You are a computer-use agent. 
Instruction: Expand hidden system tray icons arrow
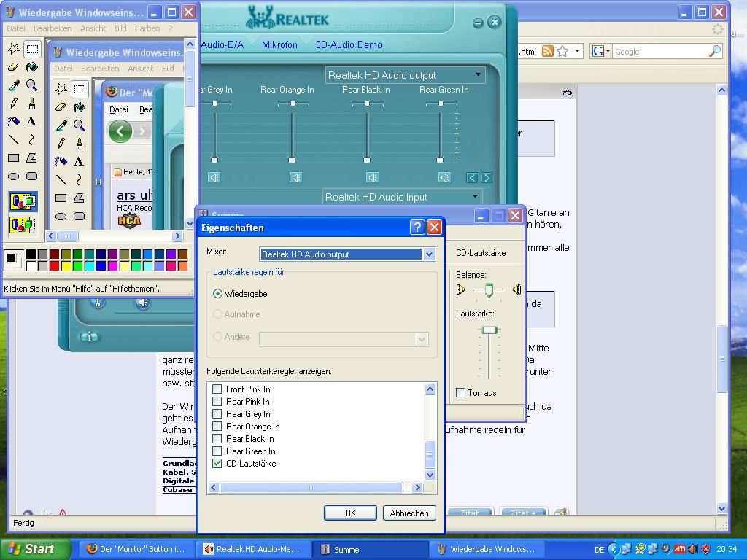click(x=614, y=550)
